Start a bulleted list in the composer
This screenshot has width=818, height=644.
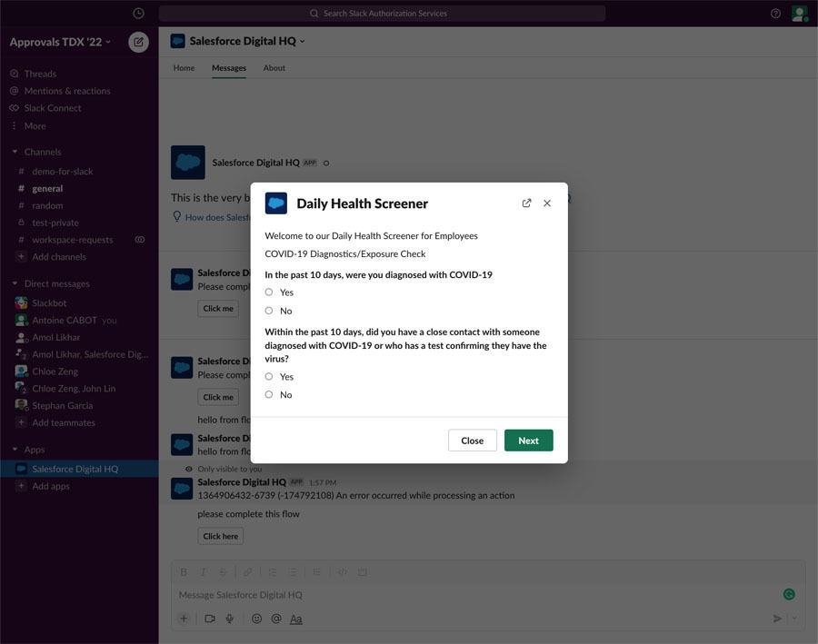tap(293, 572)
